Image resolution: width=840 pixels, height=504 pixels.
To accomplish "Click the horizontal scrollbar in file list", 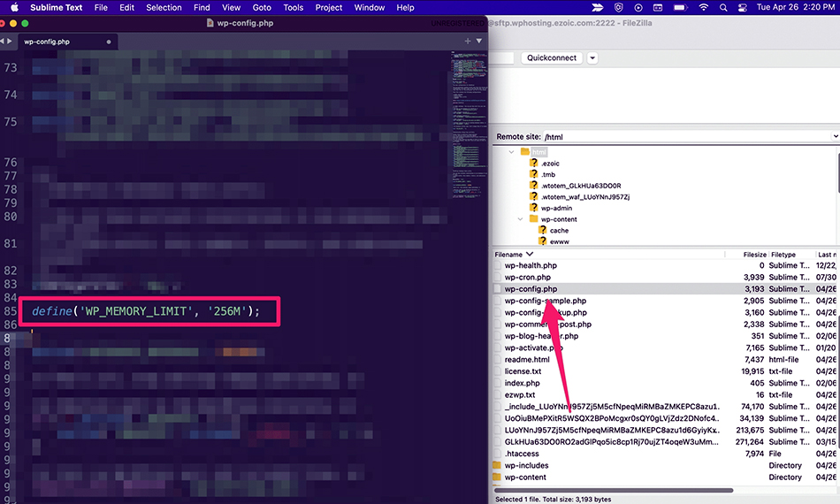I will click(x=614, y=490).
